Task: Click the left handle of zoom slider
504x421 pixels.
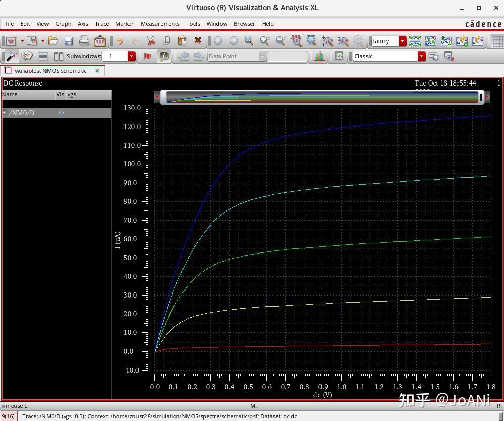Action: click(163, 97)
